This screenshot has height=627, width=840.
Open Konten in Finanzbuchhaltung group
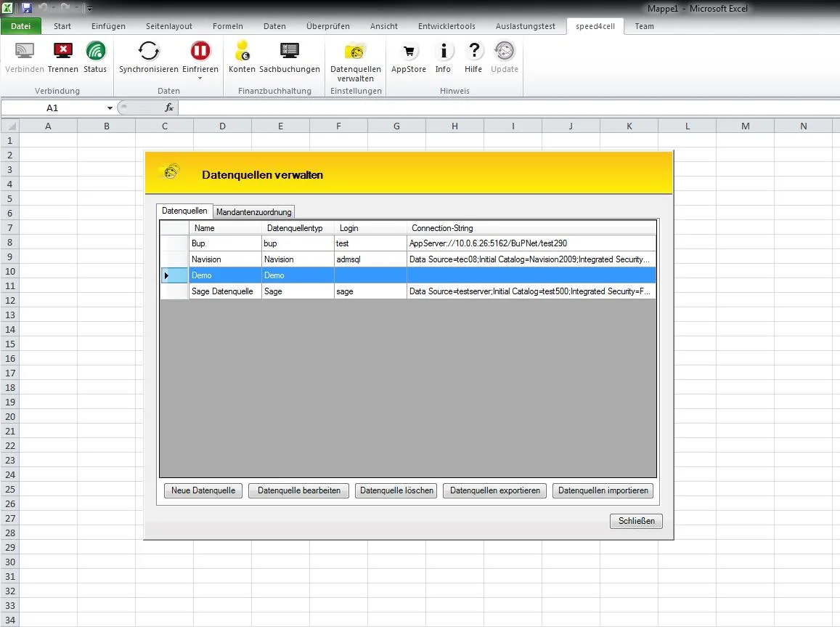(242, 51)
